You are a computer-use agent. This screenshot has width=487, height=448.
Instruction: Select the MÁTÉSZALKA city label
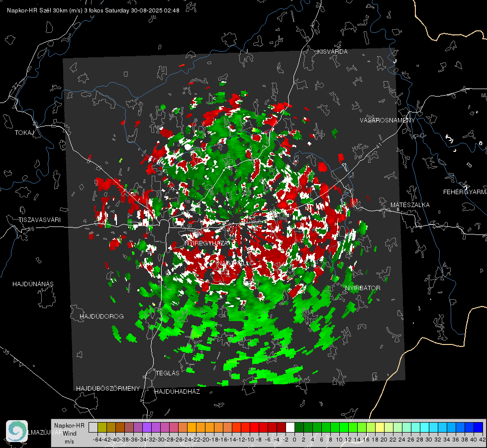pyautogui.click(x=410, y=205)
